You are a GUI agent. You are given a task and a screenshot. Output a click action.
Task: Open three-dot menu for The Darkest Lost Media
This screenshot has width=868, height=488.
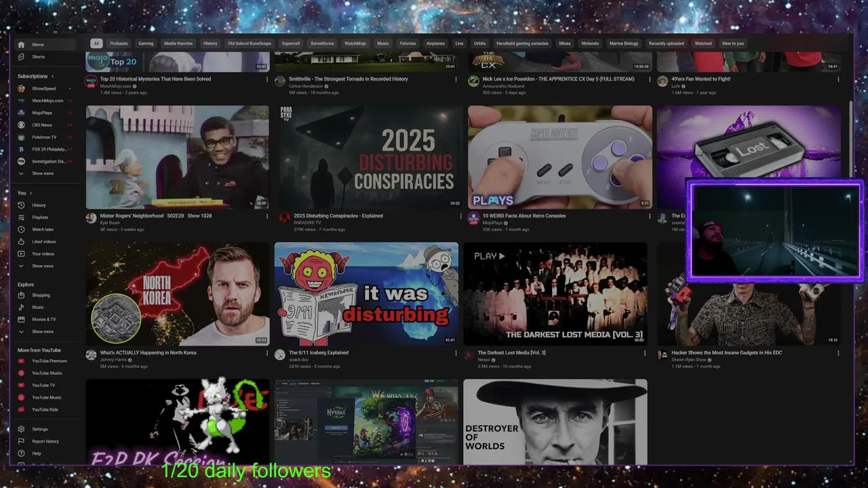tap(644, 353)
